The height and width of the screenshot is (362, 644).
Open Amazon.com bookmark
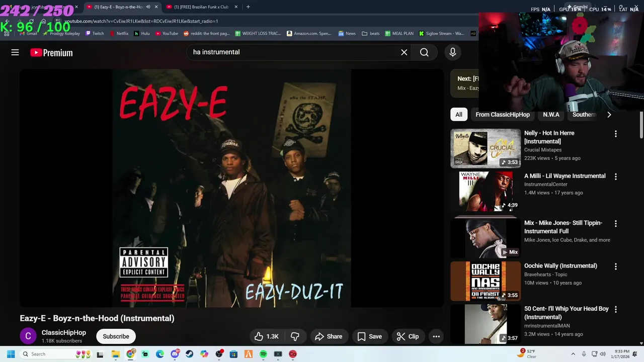coord(309,34)
